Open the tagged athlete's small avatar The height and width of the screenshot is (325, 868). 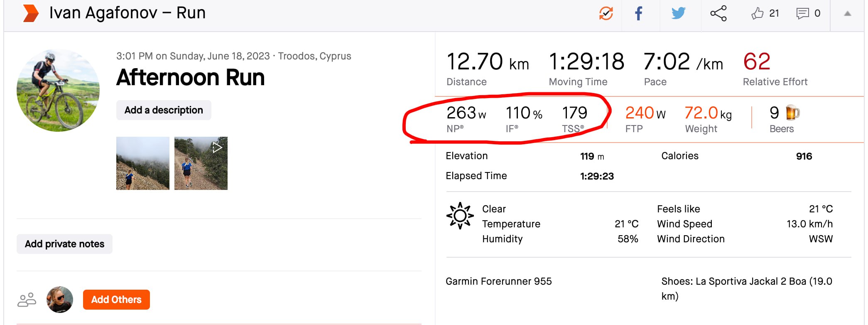[60, 300]
